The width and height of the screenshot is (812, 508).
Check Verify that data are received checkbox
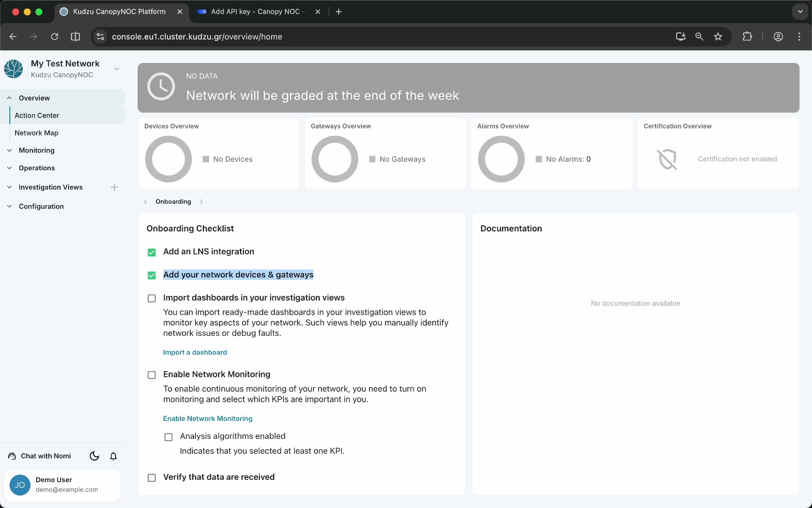click(x=152, y=477)
